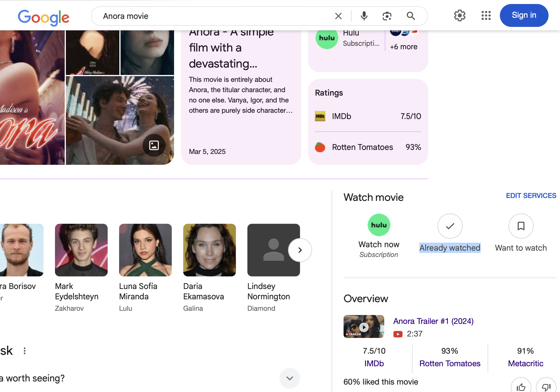Image resolution: width=560 pixels, height=392 pixels.
Task: Show +6 more streaming options
Action: coord(404,47)
